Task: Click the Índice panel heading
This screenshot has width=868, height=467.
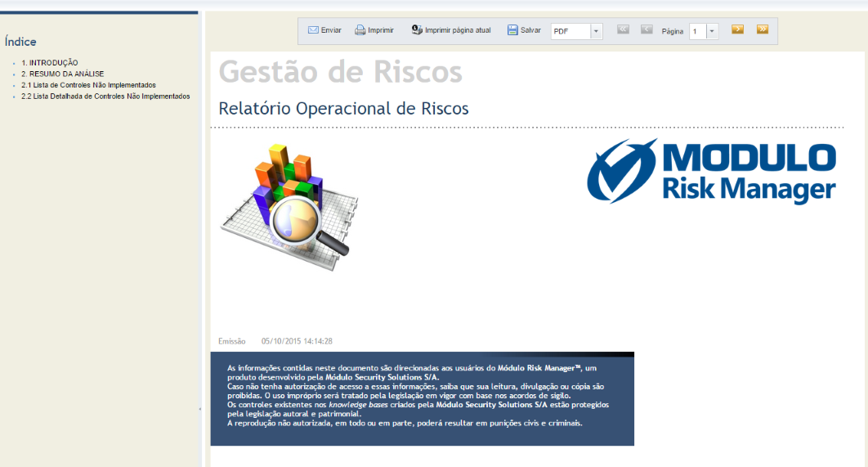Action: [x=20, y=42]
